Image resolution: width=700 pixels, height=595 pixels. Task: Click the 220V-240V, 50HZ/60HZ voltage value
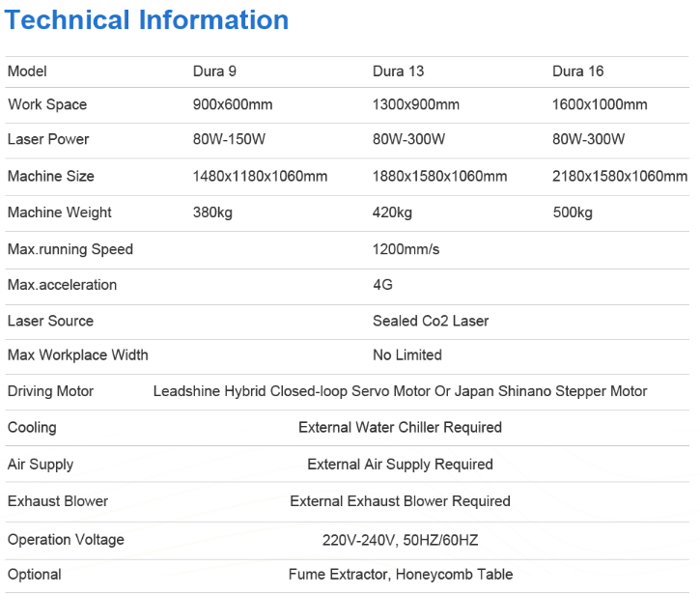click(400, 540)
